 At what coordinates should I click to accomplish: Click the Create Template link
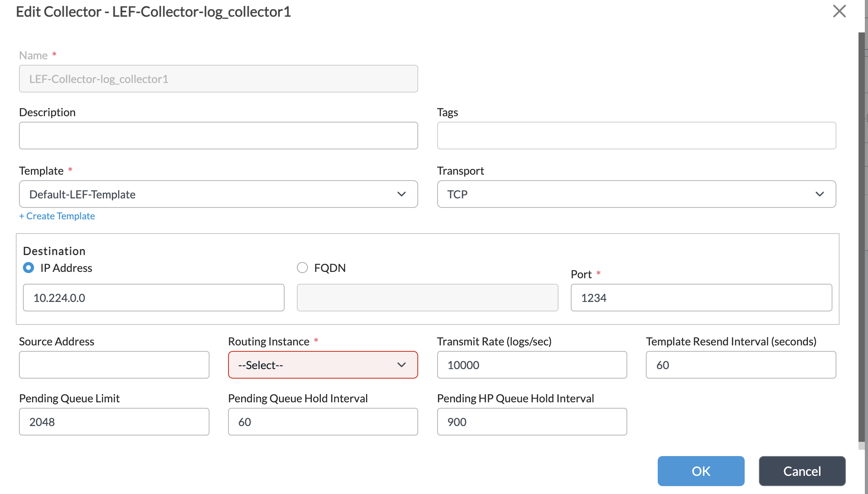tap(57, 216)
